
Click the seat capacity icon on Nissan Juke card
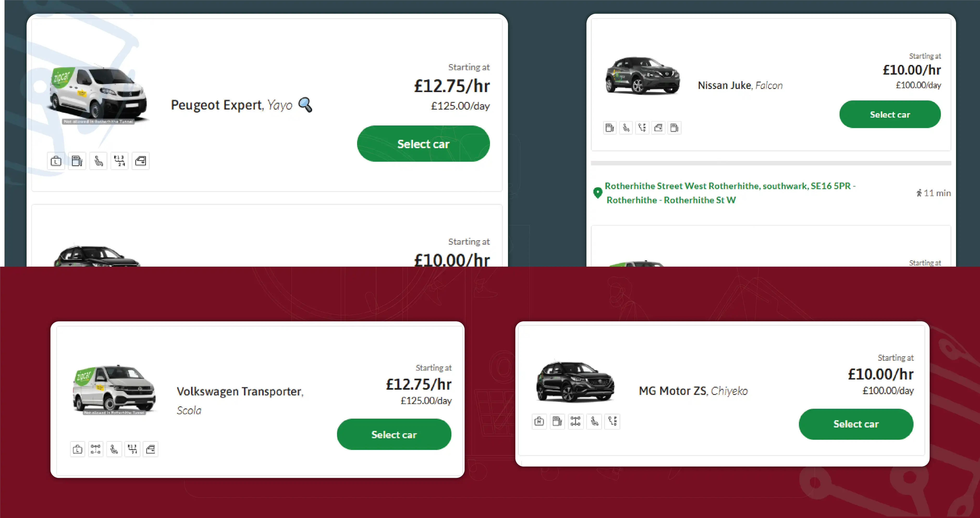click(x=626, y=128)
